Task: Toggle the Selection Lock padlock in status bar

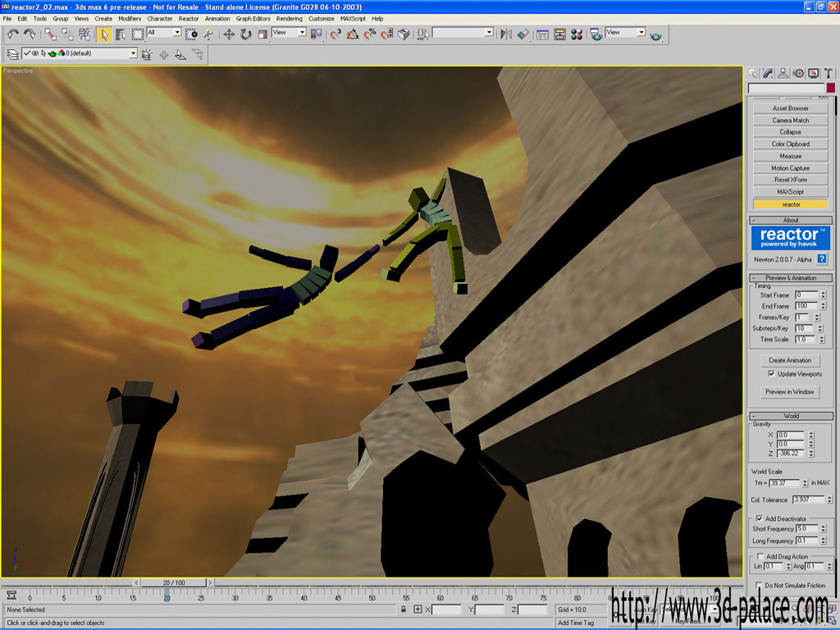Action: [x=404, y=609]
